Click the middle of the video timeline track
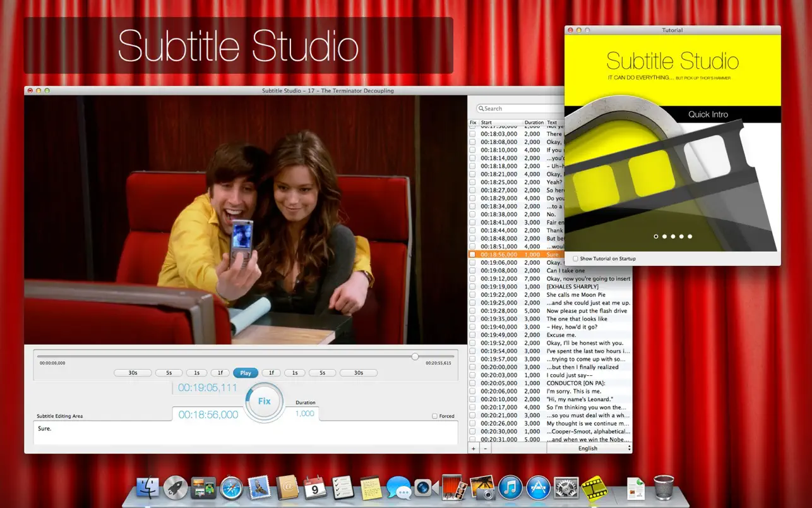Image resolution: width=812 pixels, height=508 pixels. coord(245,356)
